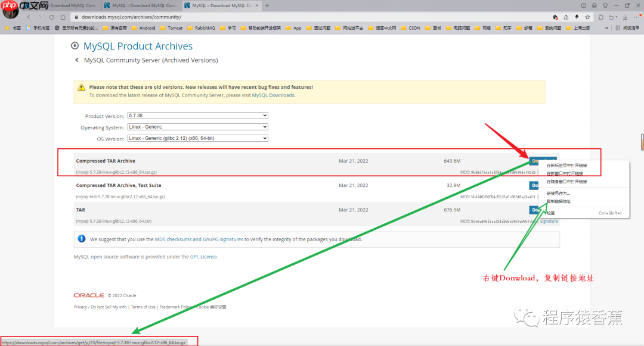Click the MD5 checksums and GnuPG signatures link
Image resolution: width=644 pixels, height=346 pixels.
199,239
